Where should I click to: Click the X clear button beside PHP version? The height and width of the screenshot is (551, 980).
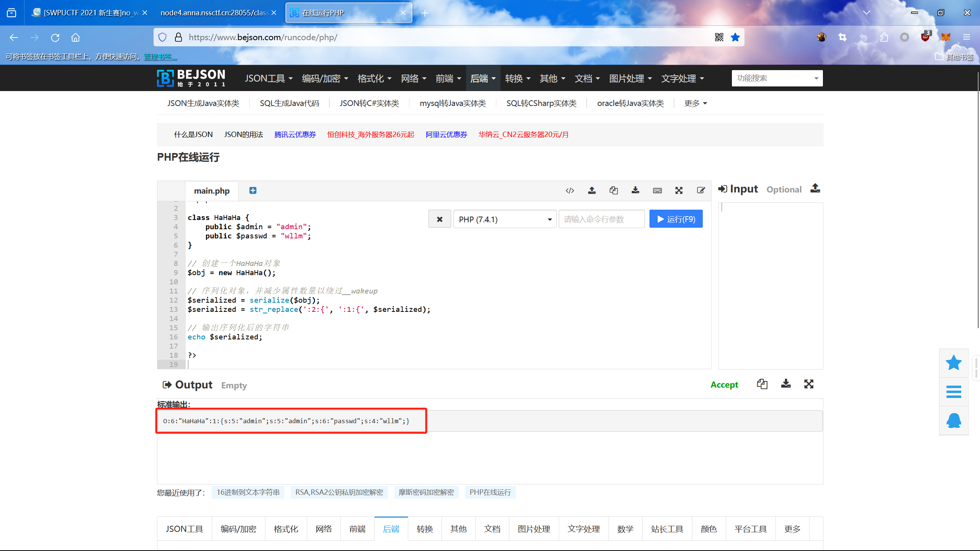[440, 219]
